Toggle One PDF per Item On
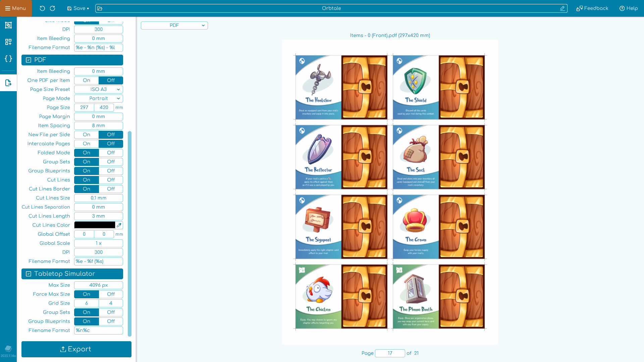Viewport: 644px width, 362px height. (86, 80)
